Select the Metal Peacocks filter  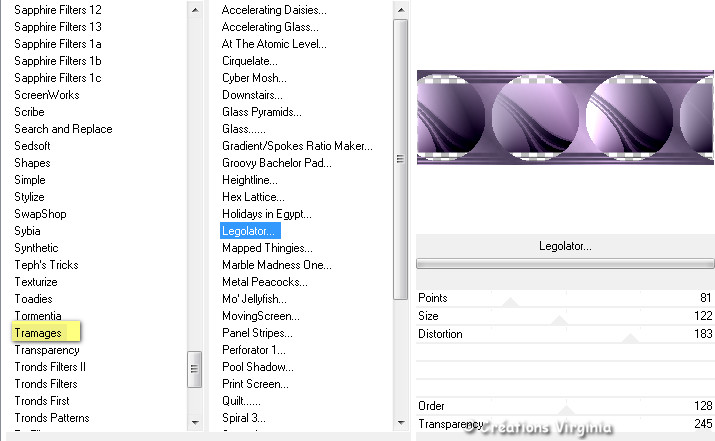265,282
